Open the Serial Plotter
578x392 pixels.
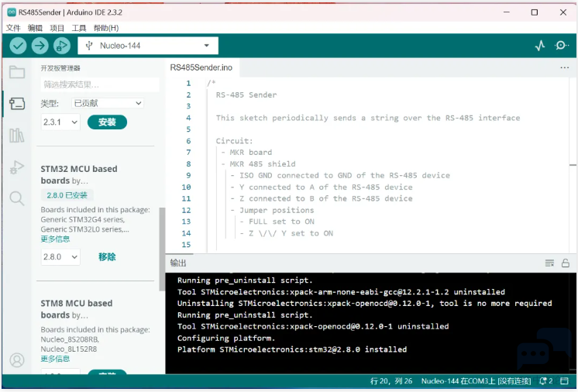click(x=540, y=46)
